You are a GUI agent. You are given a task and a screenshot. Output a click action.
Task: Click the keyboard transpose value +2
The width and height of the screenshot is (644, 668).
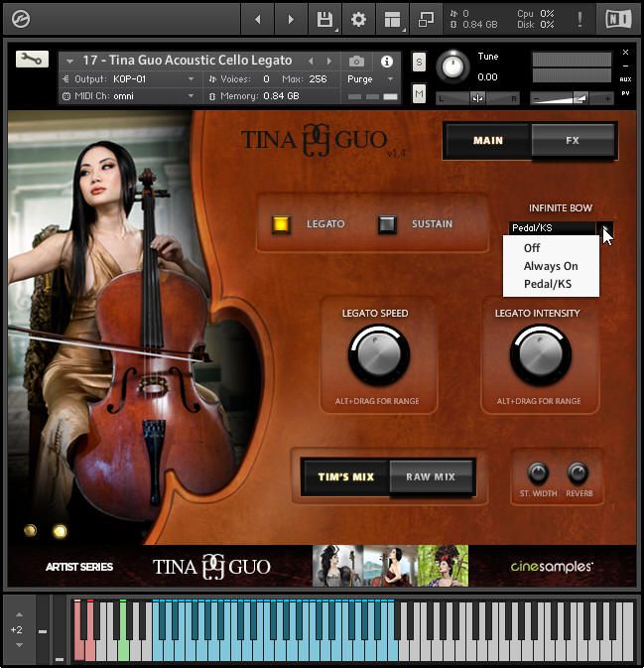[x=17, y=629]
